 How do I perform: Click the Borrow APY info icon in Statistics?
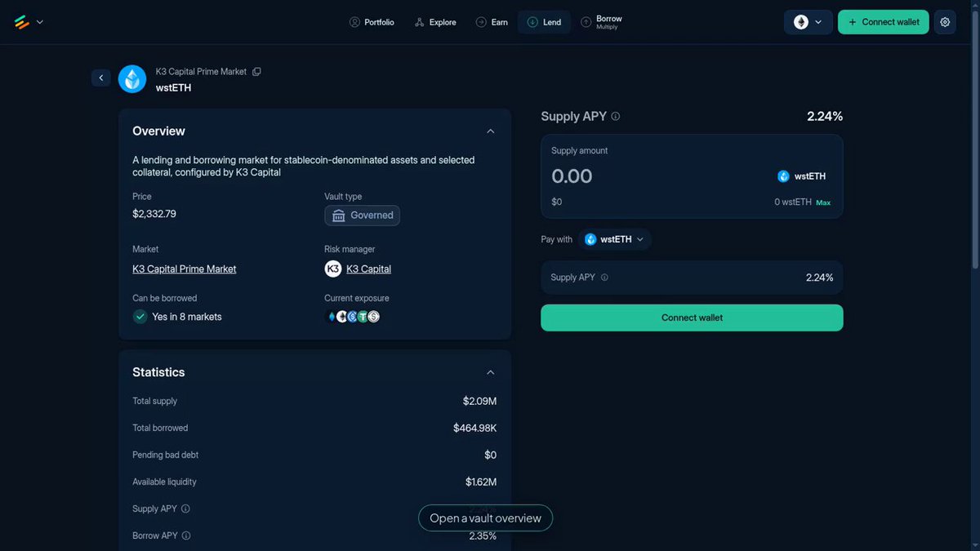[x=186, y=535]
